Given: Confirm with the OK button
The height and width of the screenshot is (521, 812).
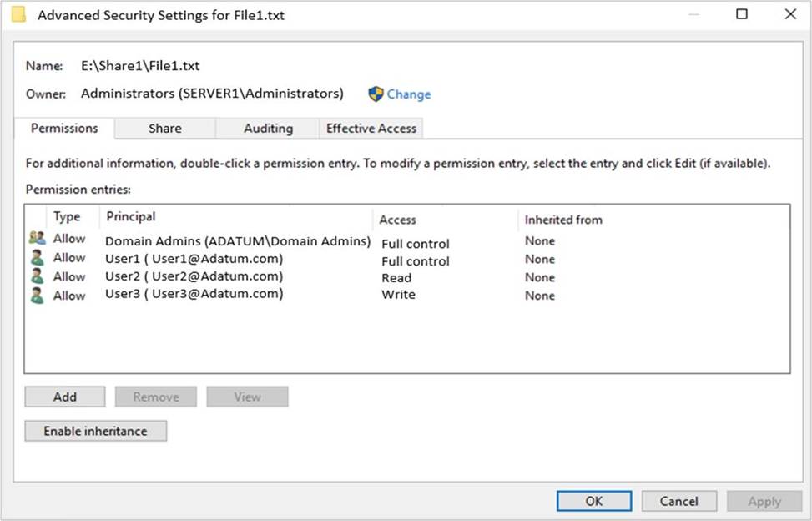Looking at the screenshot, I should [x=593, y=501].
